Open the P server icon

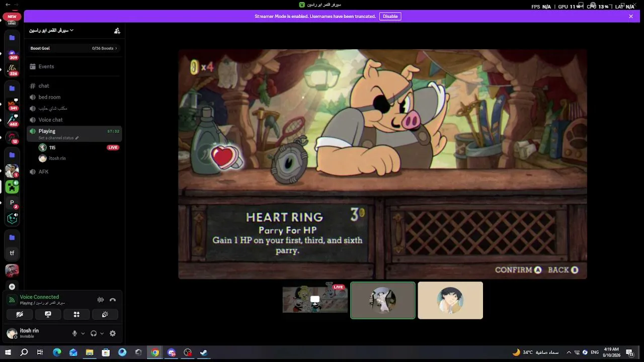click(x=12, y=203)
